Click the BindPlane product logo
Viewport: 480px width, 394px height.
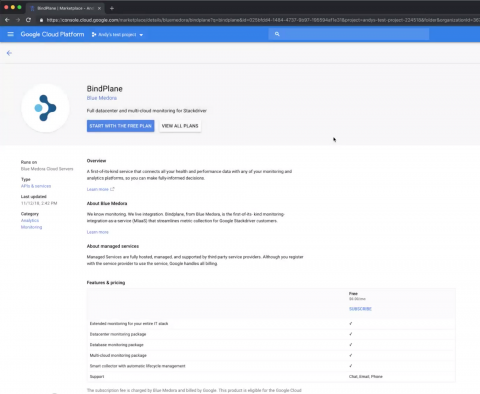45,108
